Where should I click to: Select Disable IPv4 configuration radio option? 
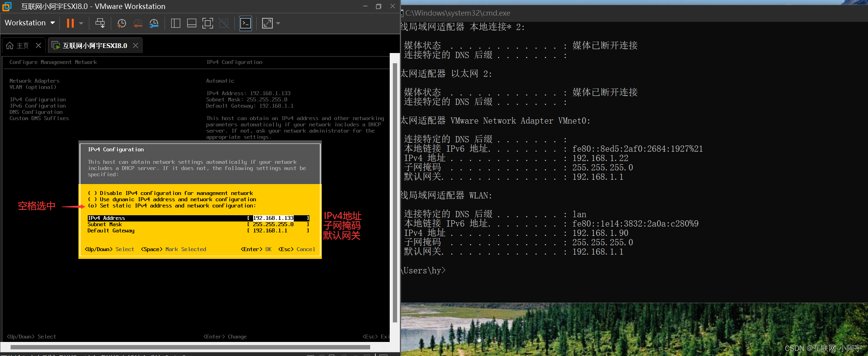coord(170,193)
